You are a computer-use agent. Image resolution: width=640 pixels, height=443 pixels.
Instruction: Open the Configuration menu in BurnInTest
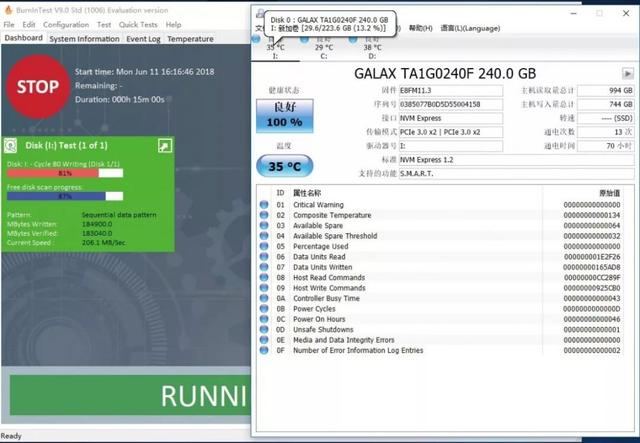tap(66, 24)
